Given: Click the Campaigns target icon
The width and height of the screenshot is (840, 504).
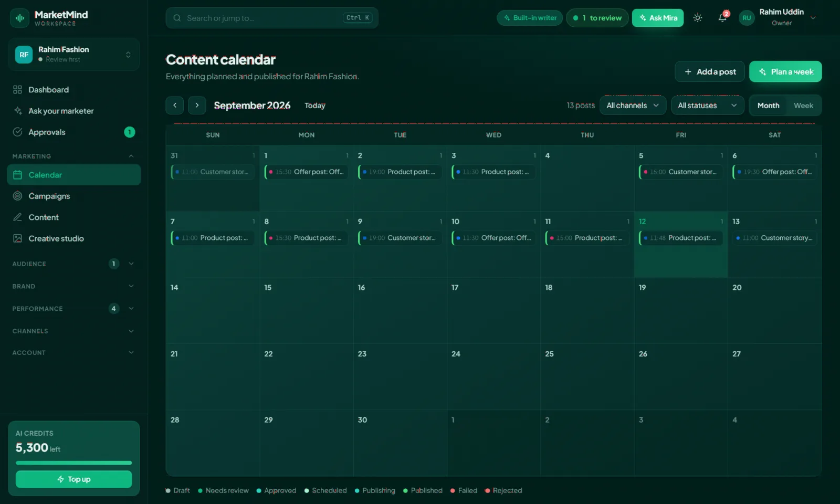Looking at the screenshot, I should pos(17,196).
